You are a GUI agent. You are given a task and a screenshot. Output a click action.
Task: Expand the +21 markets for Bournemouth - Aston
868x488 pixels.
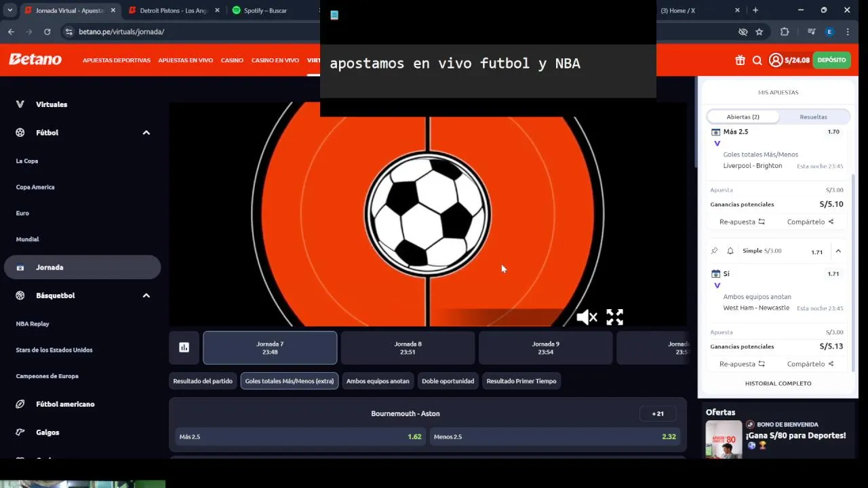[x=658, y=413]
